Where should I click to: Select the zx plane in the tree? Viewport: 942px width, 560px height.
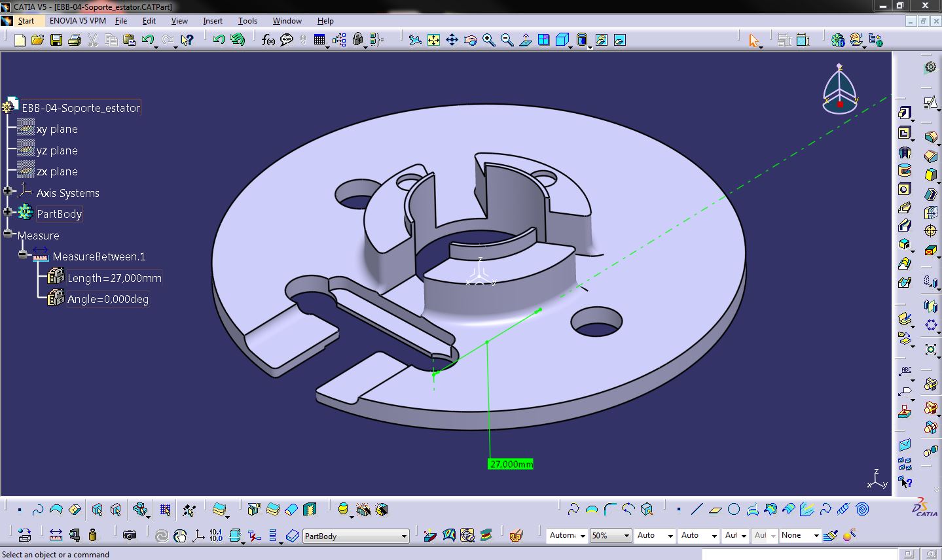(57, 171)
